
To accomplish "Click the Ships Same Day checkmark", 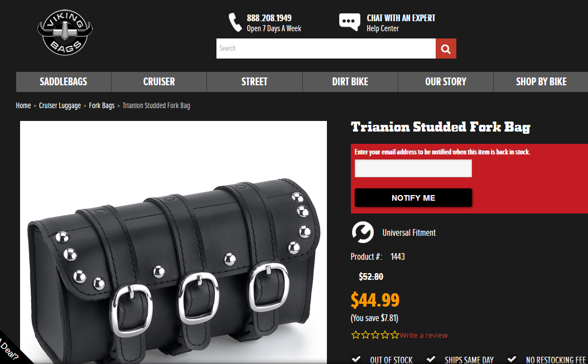I will pos(431,359).
